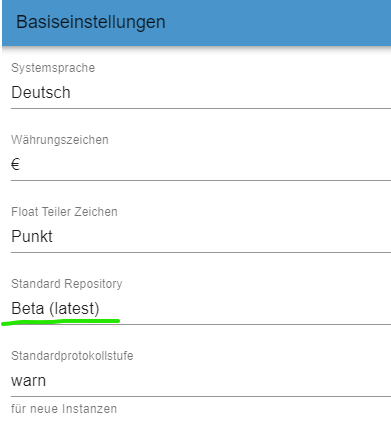Click the 'für neue Instanzen' helper text
391x423 pixels.
click(64, 409)
